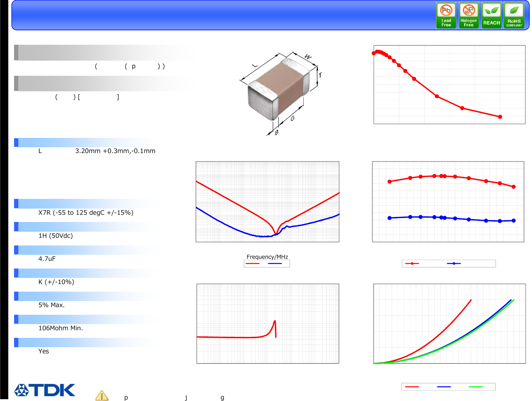Click the Lead Free badge icon
The width and height of the screenshot is (532, 401).
tap(446, 16)
